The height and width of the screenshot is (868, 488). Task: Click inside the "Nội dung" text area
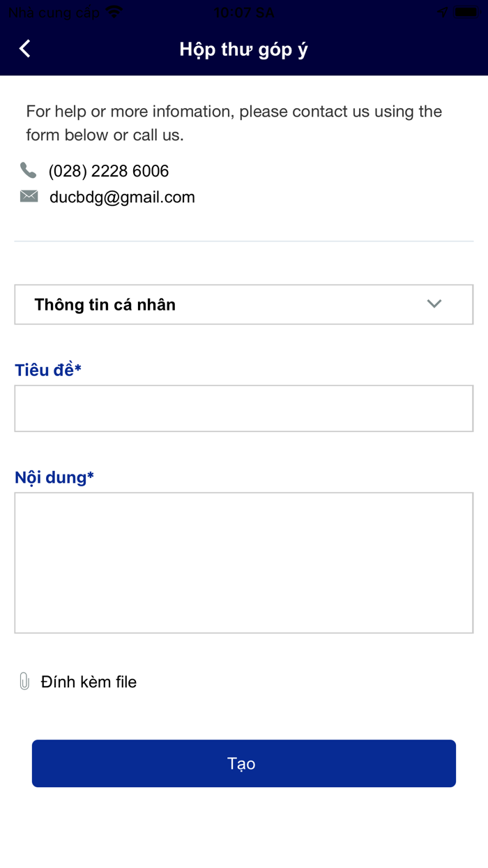[x=244, y=562]
